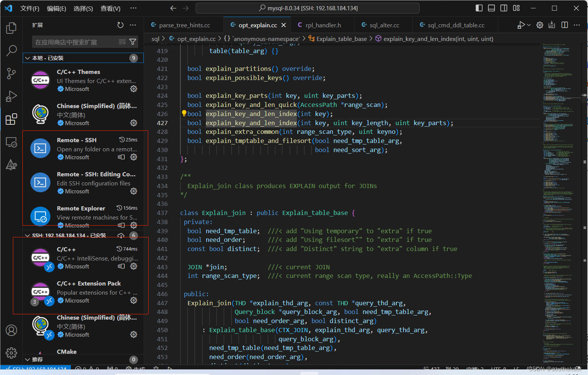
Task: Toggle the primary sidebar visibility
Action: coord(479,8)
